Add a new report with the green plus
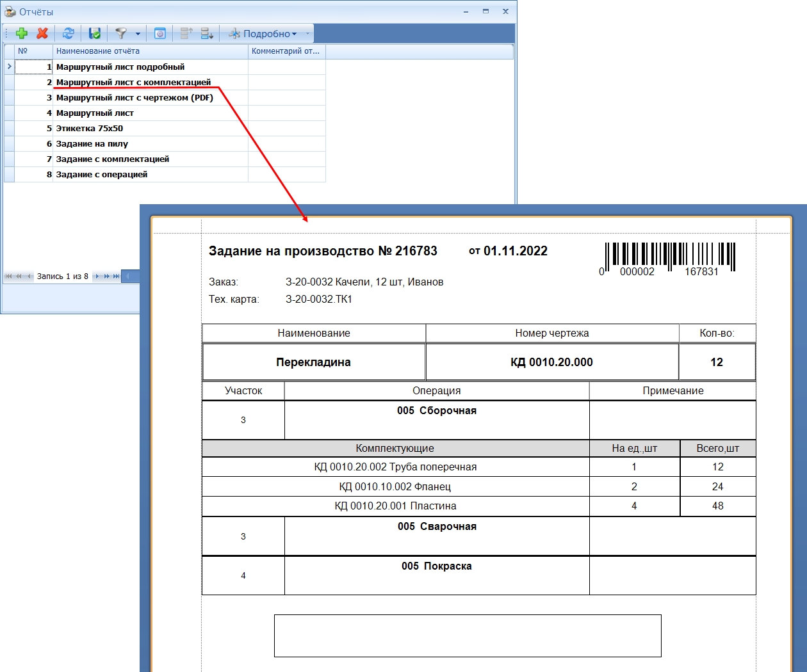Viewport: 807px width, 672px height. point(22,33)
